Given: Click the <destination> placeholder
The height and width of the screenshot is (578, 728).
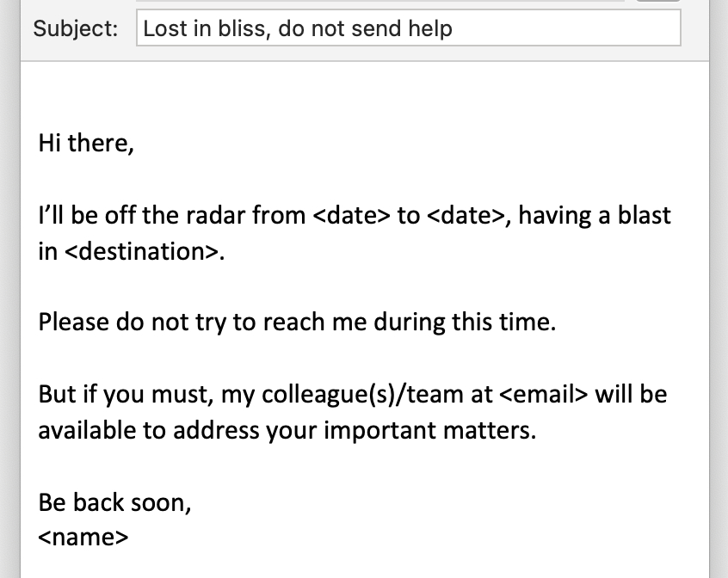Looking at the screenshot, I should 135,251.
